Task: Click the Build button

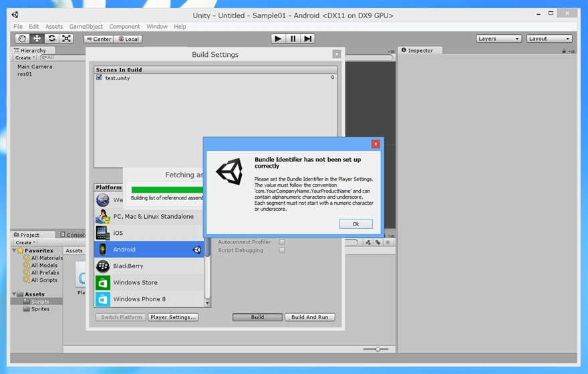Action: coord(258,317)
